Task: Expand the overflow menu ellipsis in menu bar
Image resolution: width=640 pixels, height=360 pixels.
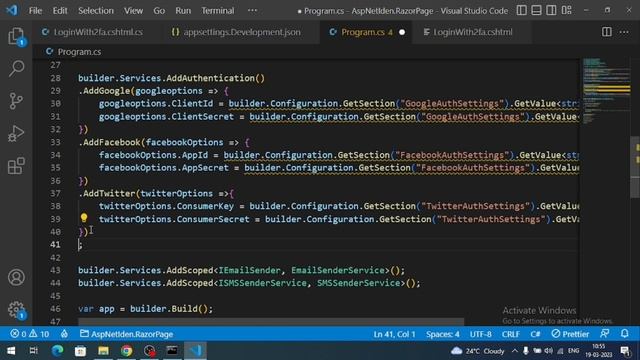Action: (x=252, y=11)
